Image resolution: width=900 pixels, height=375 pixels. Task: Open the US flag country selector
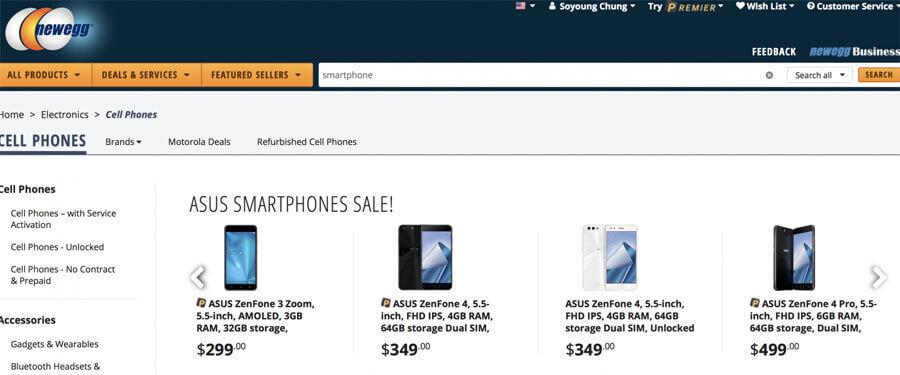[525, 6]
